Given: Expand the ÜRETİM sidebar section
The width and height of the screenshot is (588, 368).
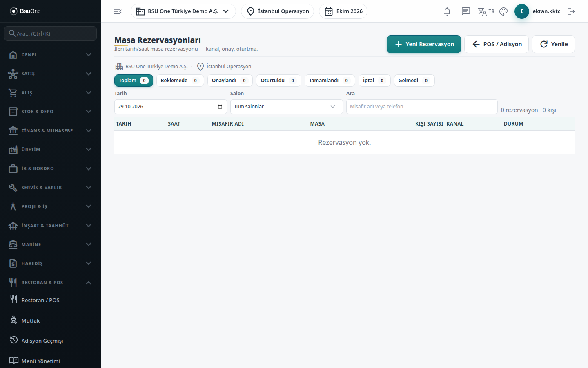Looking at the screenshot, I should [51, 150].
